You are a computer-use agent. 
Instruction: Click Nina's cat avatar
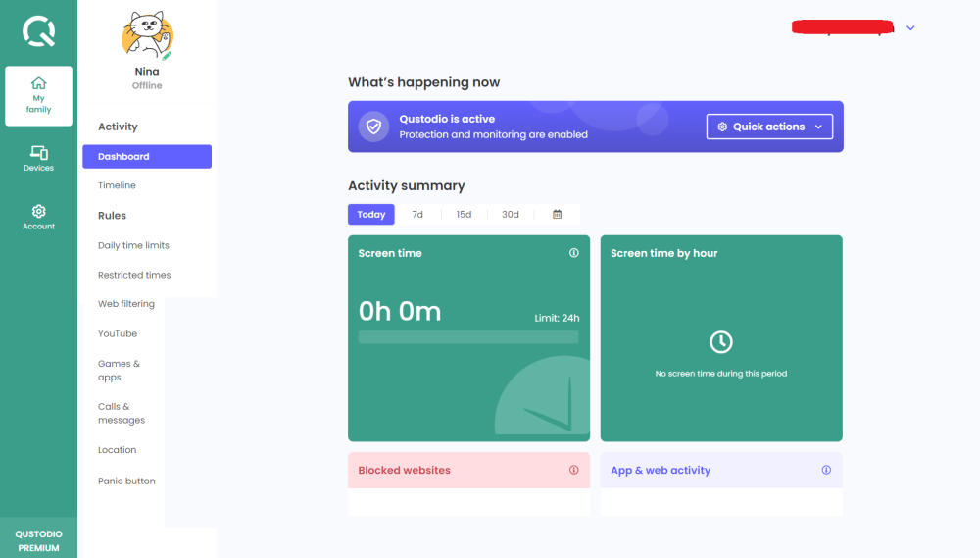(147, 35)
